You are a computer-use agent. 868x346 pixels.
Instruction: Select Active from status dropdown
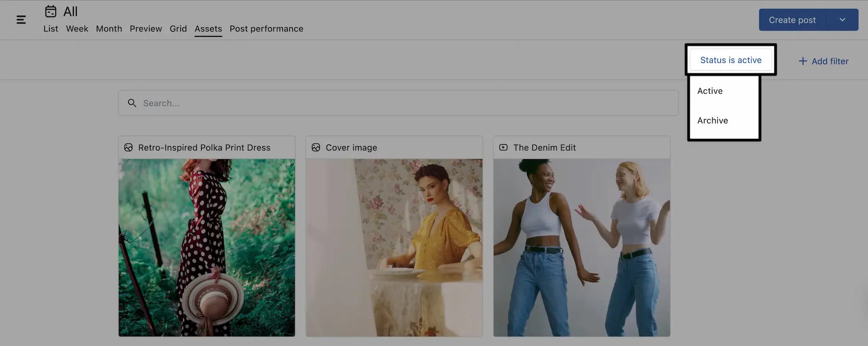[710, 91]
